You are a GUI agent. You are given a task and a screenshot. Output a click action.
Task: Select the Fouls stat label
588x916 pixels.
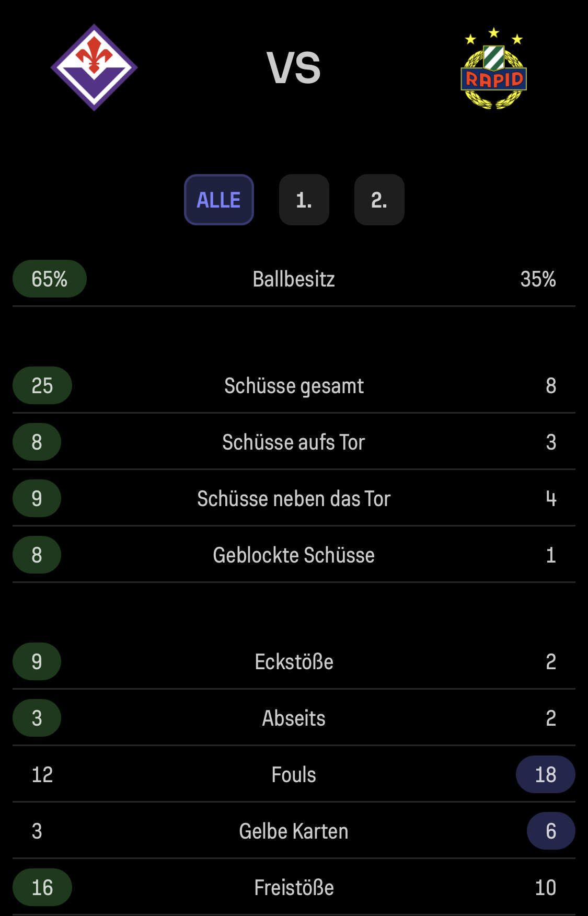[x=294, y=775]
